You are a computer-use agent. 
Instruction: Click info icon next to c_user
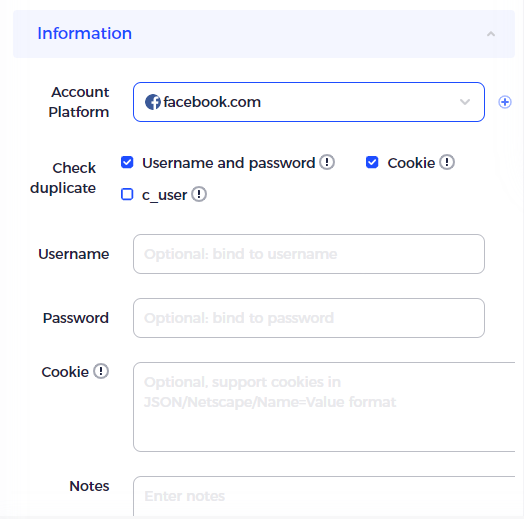pos(199,194)
